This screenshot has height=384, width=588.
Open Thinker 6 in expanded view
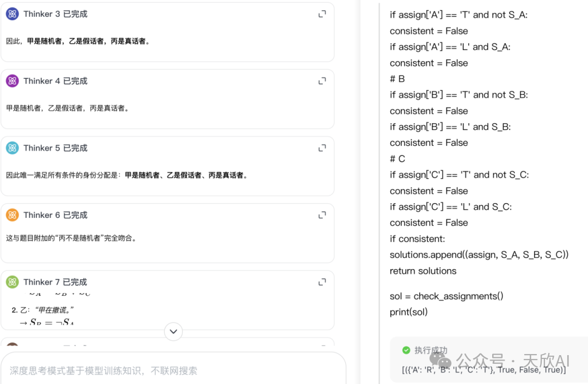pyautogui.click(x=322, y=215)
